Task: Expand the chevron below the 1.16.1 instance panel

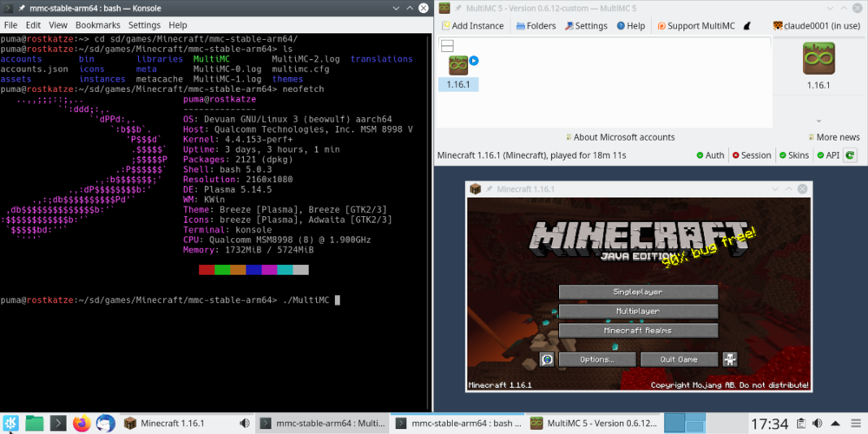Action: tap(819, 121)
